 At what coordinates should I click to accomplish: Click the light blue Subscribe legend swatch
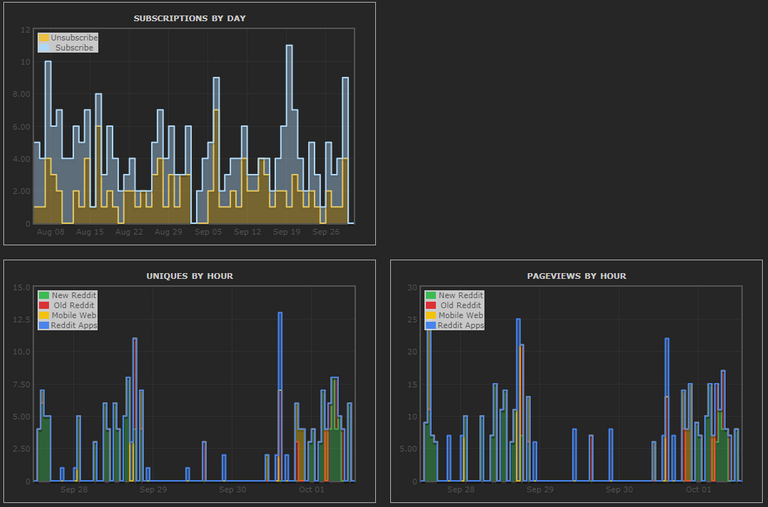[x=44, y=48]
